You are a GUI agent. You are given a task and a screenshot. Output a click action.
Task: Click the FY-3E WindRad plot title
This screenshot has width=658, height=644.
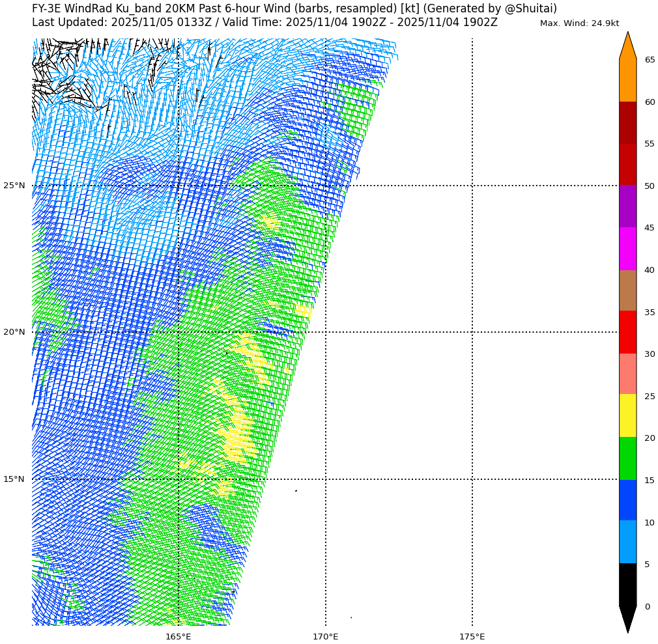pos(294,8)
